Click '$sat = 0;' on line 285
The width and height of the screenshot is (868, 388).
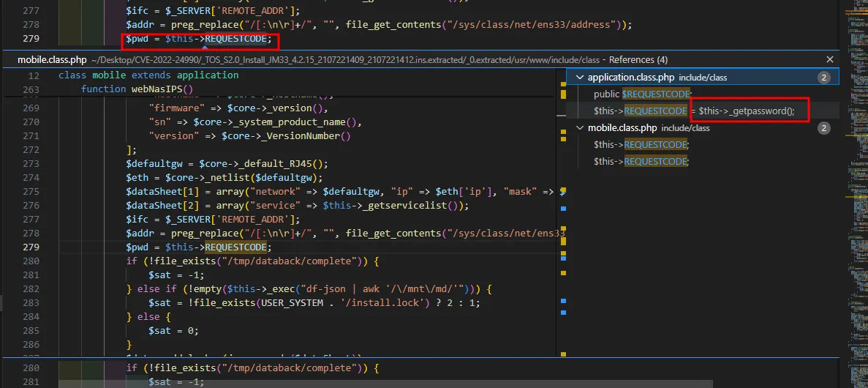173,330
